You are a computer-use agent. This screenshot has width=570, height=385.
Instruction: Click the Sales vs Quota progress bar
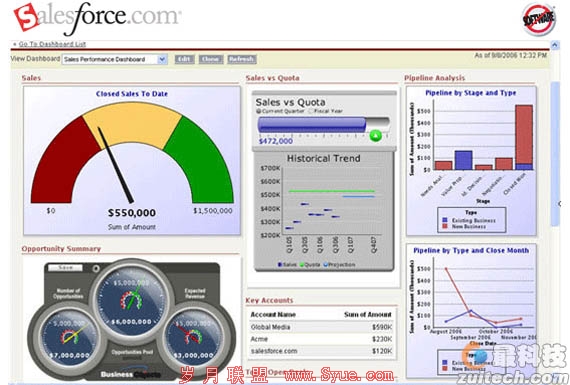tap(324, 125)
